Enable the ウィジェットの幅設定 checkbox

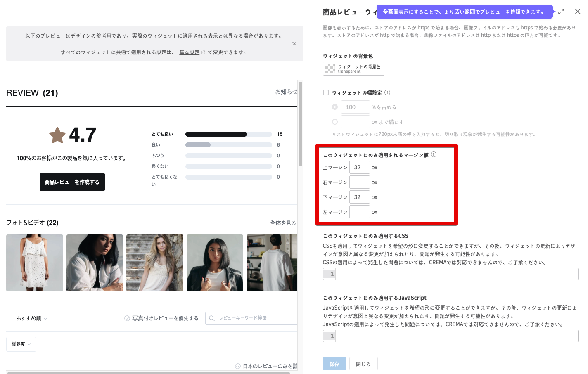click(326, 92)
